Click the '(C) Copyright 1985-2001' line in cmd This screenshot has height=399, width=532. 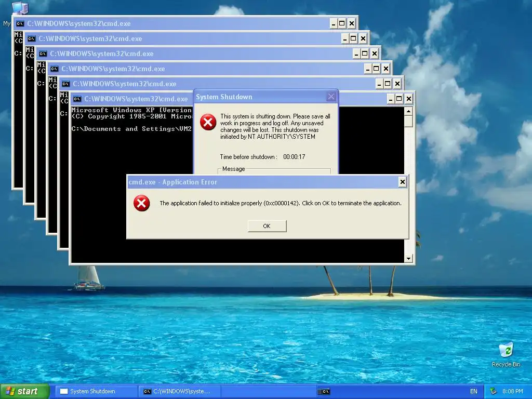(131, 116)
